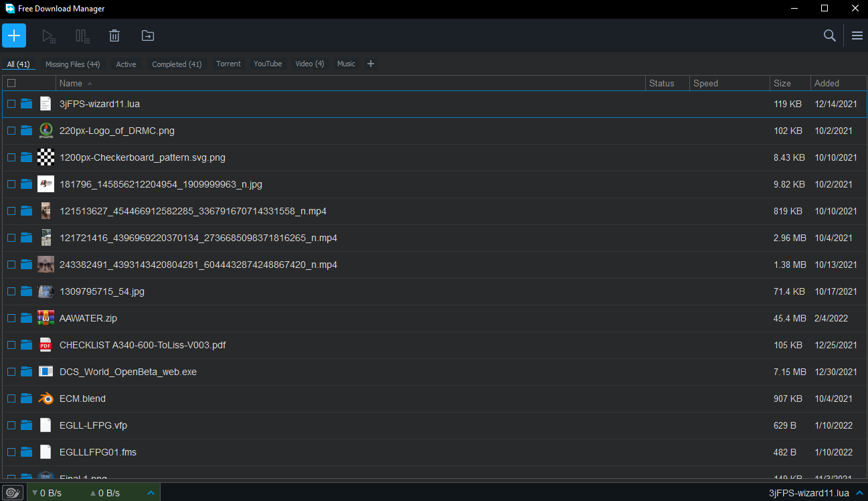The image size is (868, 501).
Task: Click the file icon for 3jFPS-wizard11.lua
Action: pyautogui.click(x=46, y=104)
